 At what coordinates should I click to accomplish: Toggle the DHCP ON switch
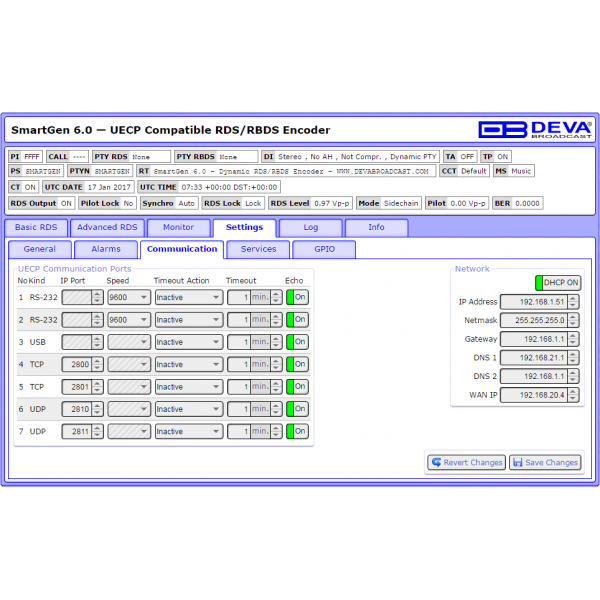coord(558,283)
